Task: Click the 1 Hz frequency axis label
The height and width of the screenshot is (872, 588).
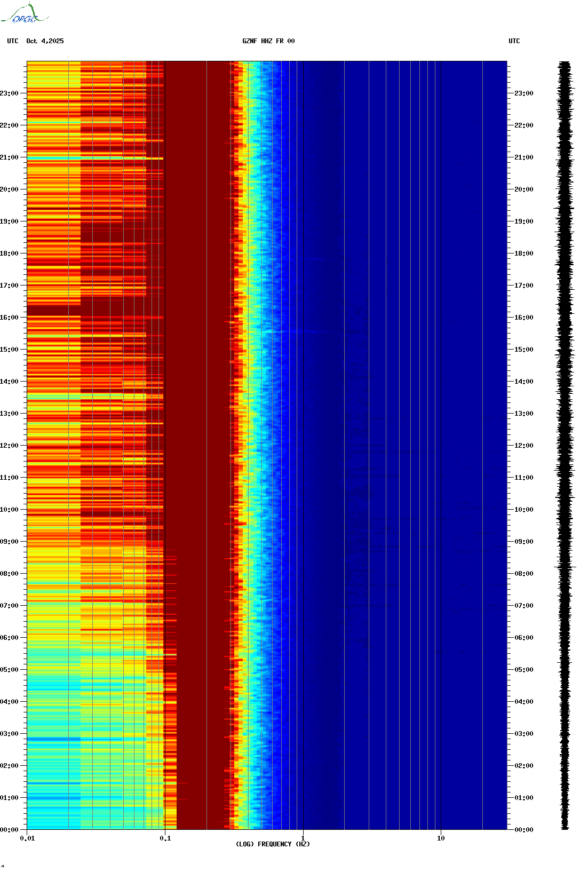Action: [x=303, y=838]
